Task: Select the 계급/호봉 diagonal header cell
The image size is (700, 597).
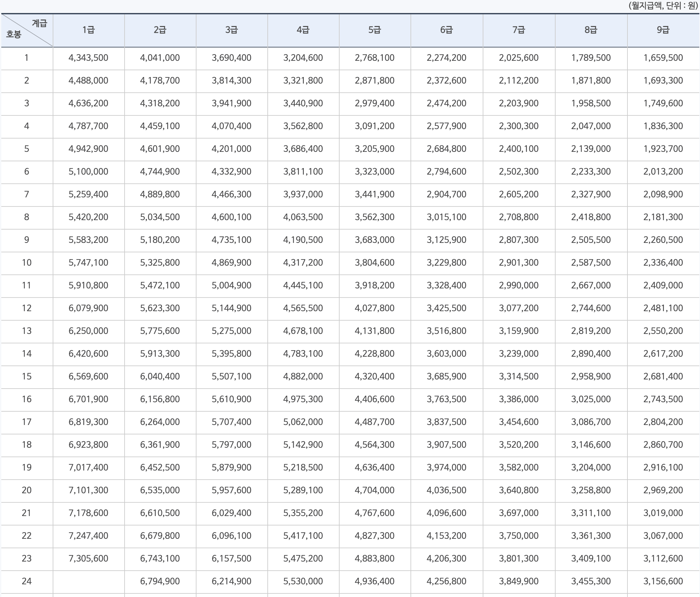Action: click(x=27, y=30)
